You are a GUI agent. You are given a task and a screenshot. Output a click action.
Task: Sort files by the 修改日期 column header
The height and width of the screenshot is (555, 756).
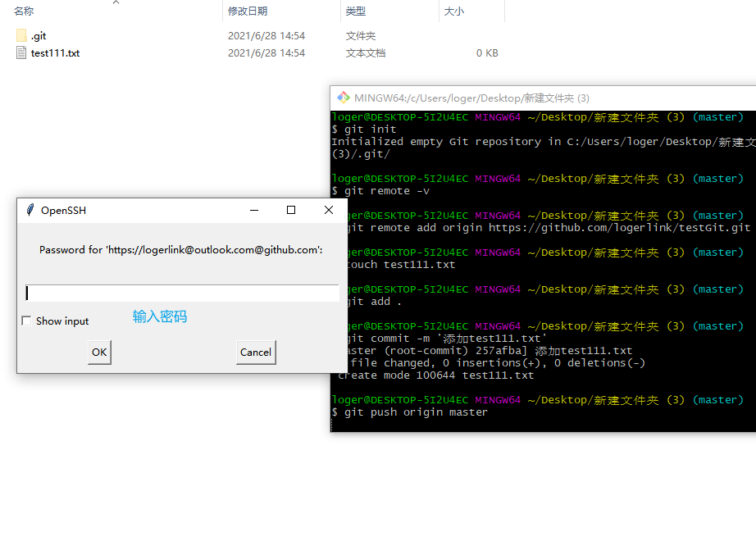(246, 11)
